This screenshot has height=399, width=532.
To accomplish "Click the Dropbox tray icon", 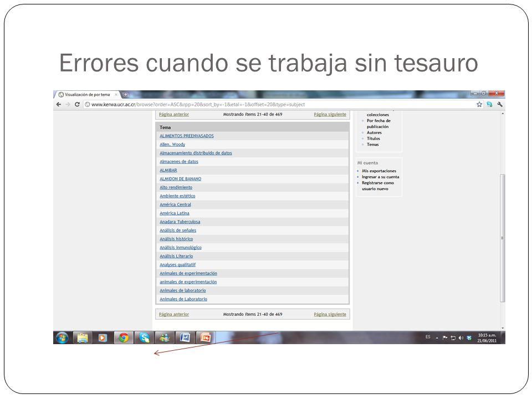I will coord(469,337).
